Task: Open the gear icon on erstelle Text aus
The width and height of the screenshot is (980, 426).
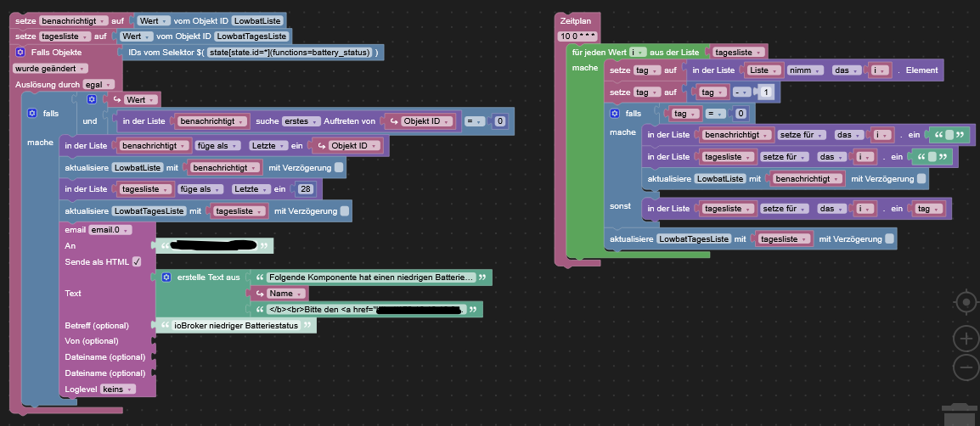Action: pyautogui.click(x=166, y=277)
